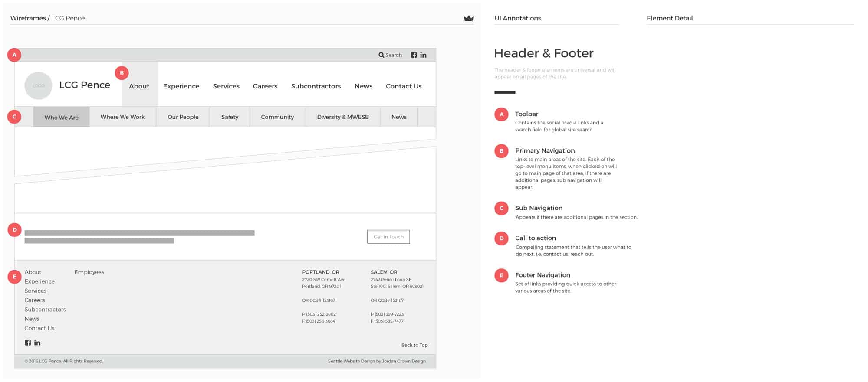This screenshot has width=868, height=382.
Task: Open Subcontractors in primary navigation
Action: [x=316, y=86]
